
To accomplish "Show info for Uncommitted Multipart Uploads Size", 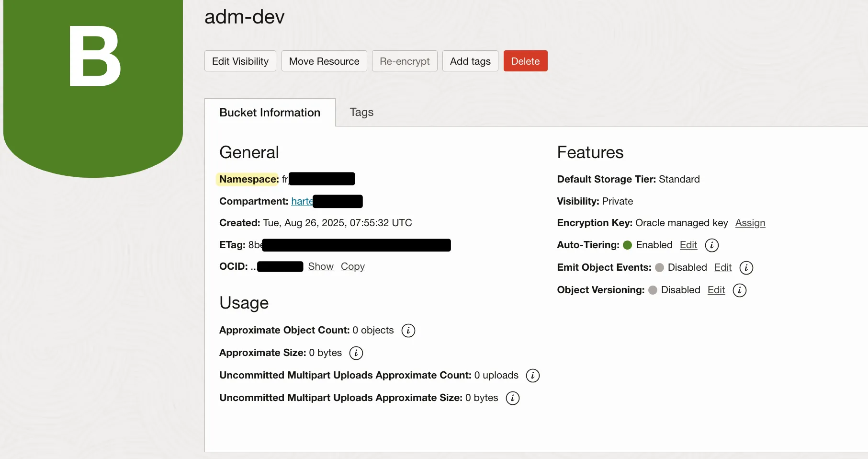I will (x=512, y=398).
